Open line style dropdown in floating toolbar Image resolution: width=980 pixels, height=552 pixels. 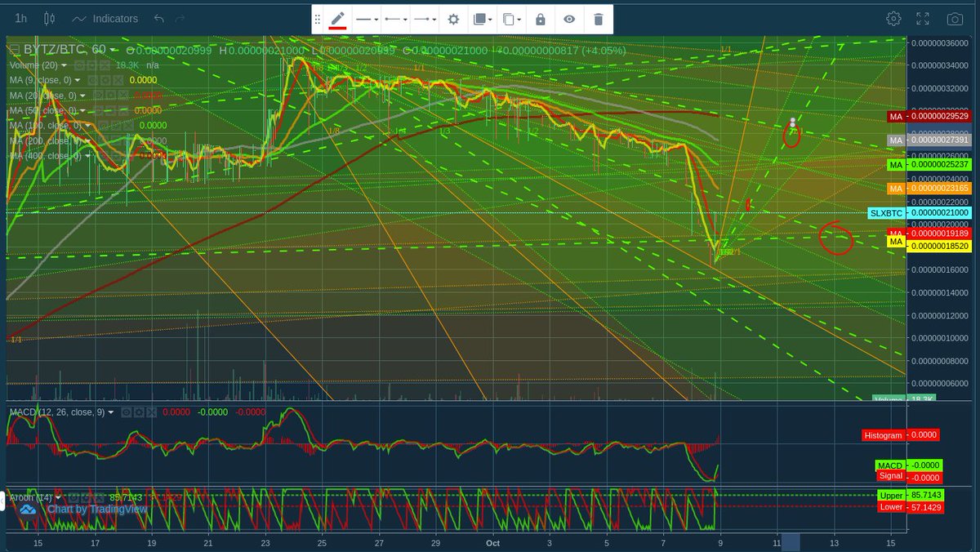tap(367, 19)
